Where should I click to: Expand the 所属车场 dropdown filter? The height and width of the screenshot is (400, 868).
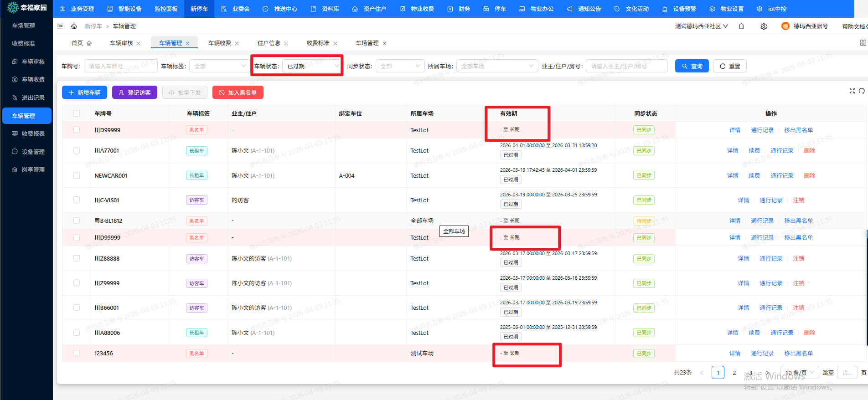tap(496, 66)
